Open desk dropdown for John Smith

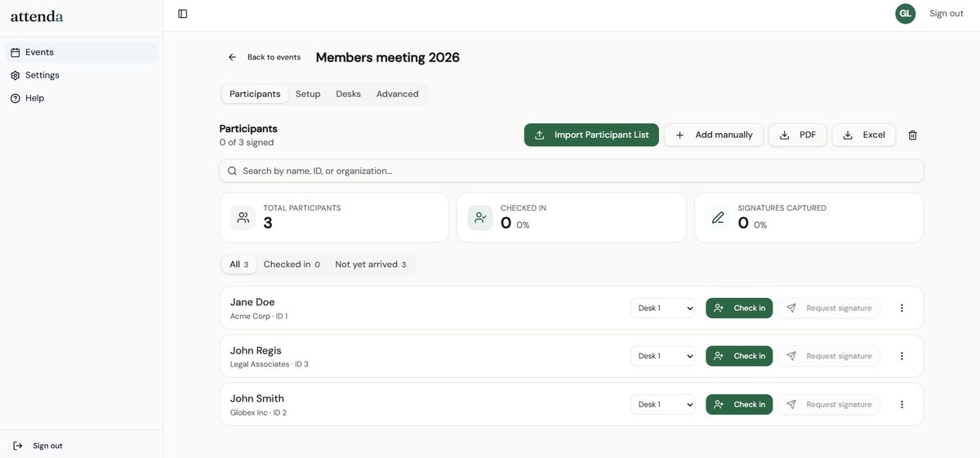(x=663, y=404)
